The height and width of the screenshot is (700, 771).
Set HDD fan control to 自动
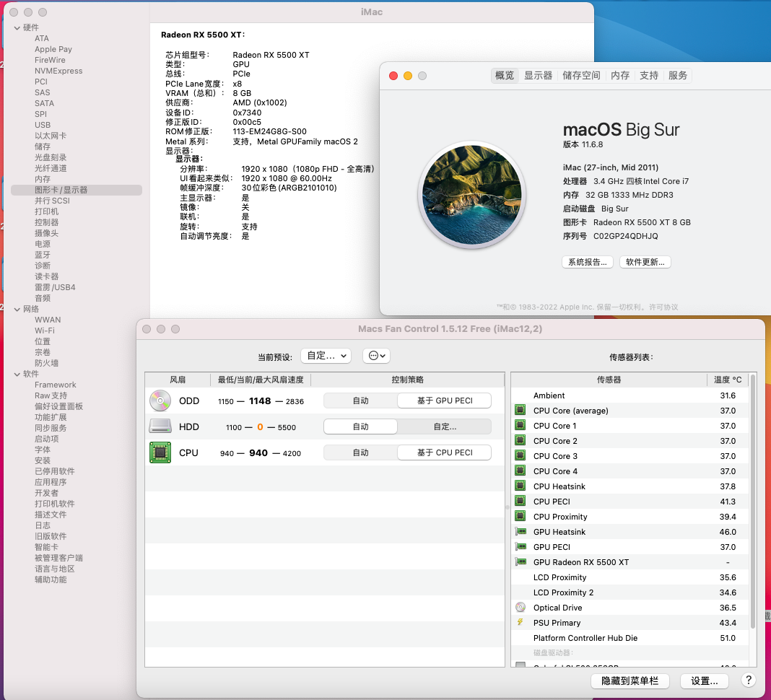(x=360, y=426)
